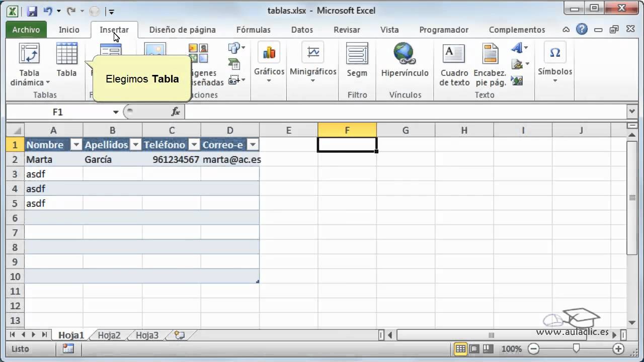The width and height of the screenshot is (644, 362).
Task: Click the Formas shapes icon
Action: pos(235,48)
